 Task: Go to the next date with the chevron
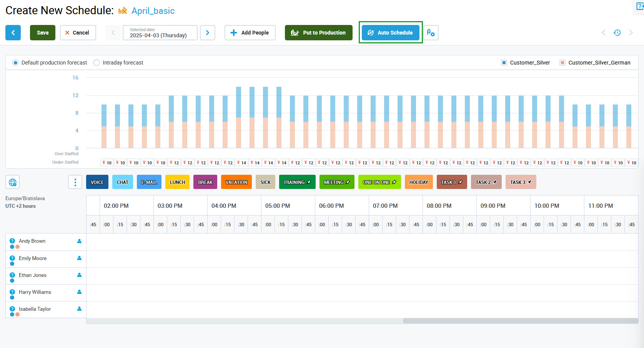pos(208,33)
